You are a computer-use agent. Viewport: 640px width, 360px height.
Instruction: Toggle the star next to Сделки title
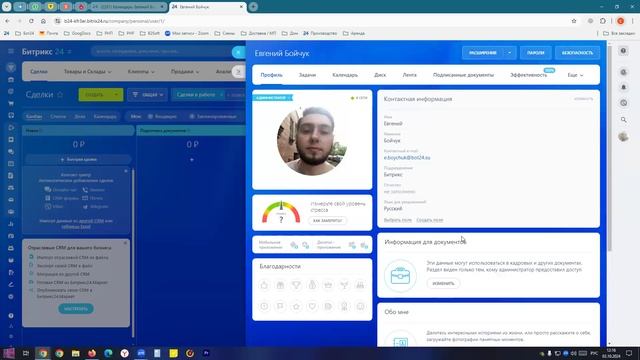point(60,95)
